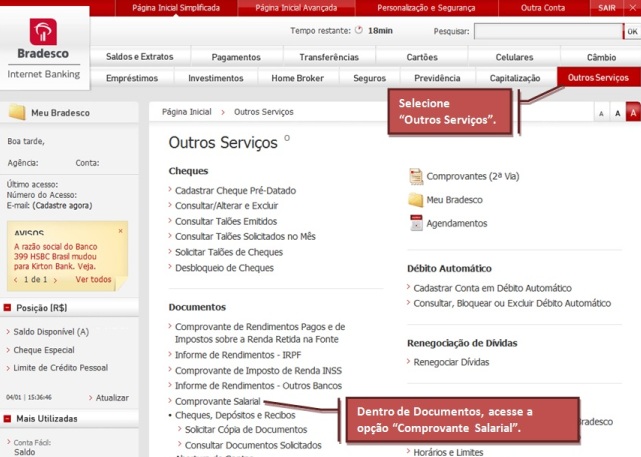This screenshot has height=457, width=641.
Task: Open Horários e Limites
Action: (448, 452)
